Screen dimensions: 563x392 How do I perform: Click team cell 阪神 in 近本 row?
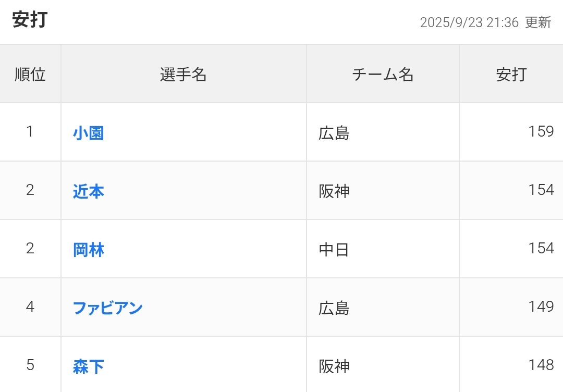pyautogui.click(x=334, y=192)
